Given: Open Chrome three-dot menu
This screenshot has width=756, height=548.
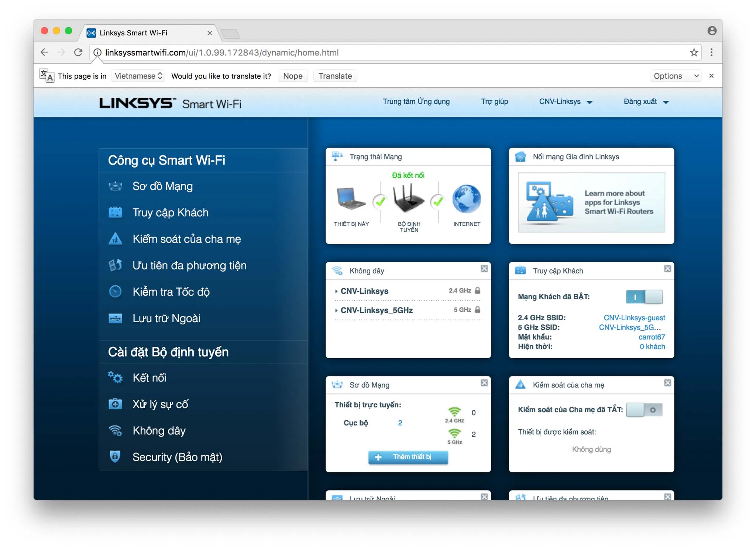Looking at the screenshot, I should click(x=711, y=52).
